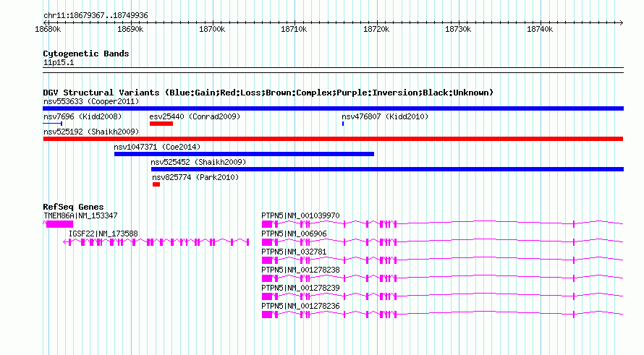This screenshot has height=355, width=644.
Task: Click the nsv7696 (Kidd2008) label
Action: point(82,116)
